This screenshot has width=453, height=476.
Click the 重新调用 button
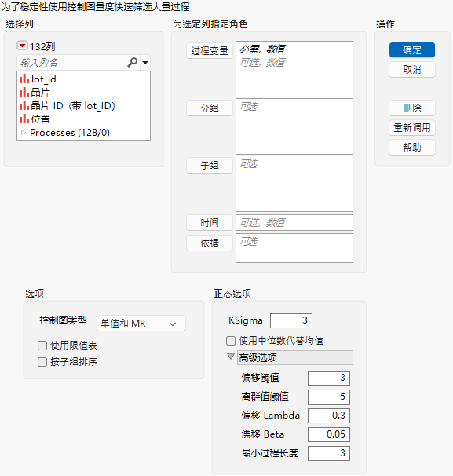412,128
